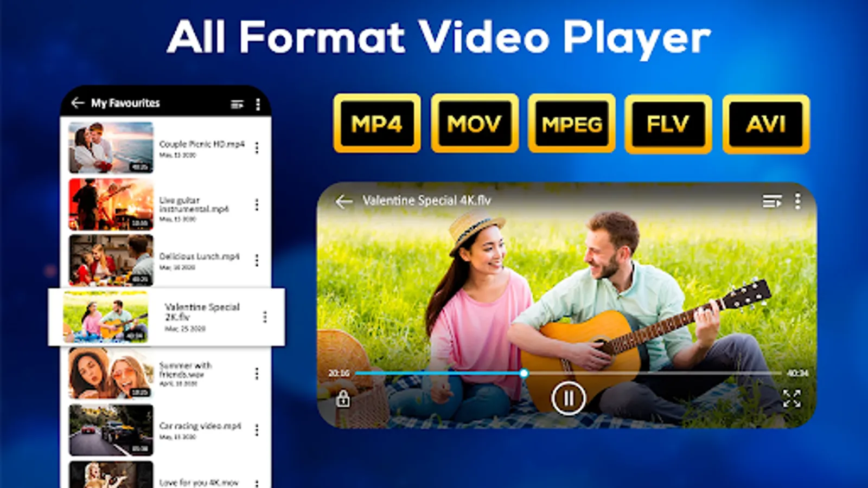Image resolution: width=868 pixels, height=488 pixels.
Task: Lock the video player screen
Action: pyautogui.click(x=343, y=399)
